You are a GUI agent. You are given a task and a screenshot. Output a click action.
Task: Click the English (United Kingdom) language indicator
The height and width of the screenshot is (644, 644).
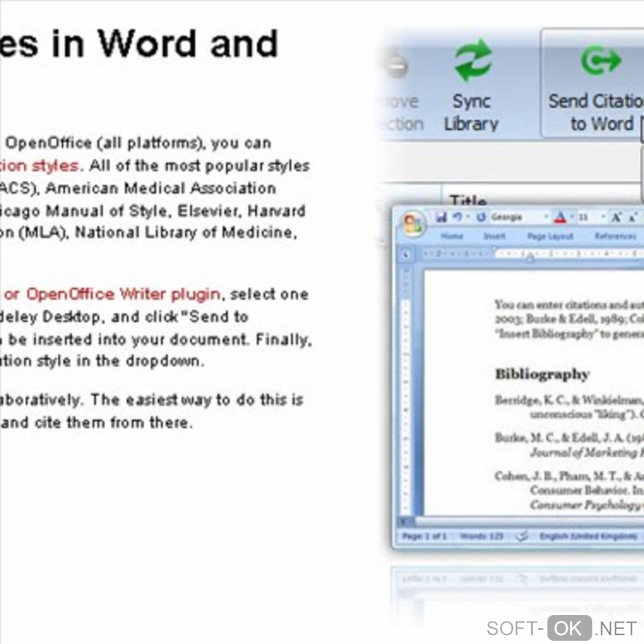588,536
